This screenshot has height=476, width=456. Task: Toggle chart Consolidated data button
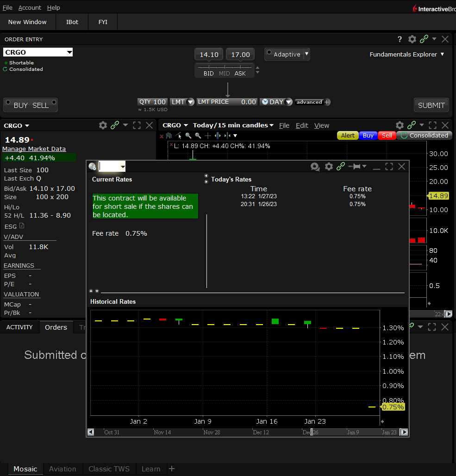tap(425, 135)
